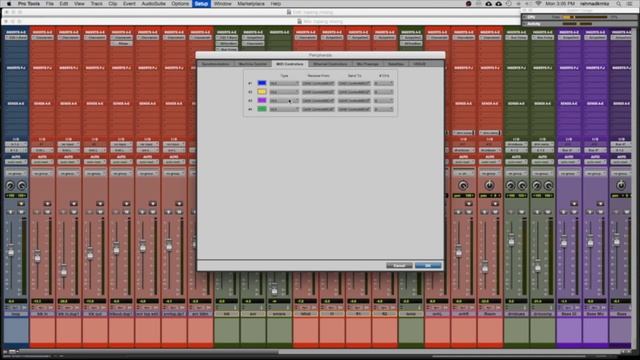640x360 pixels.
Task: Click the right pan knob on the blue track
Action: pos(21,186)
